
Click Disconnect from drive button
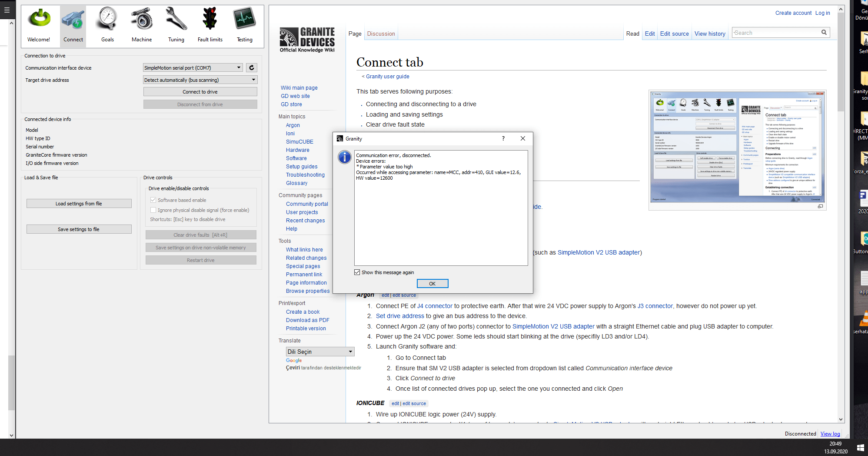tap(200, 104)
